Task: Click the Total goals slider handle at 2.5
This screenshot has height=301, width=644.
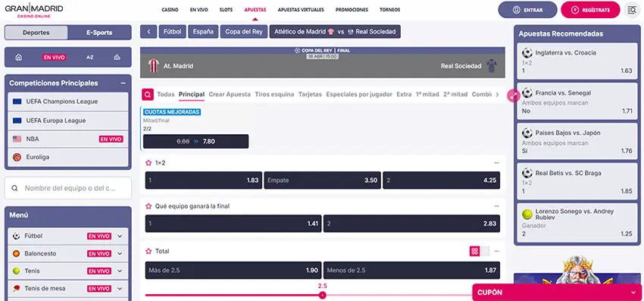Action: [323, 295]
